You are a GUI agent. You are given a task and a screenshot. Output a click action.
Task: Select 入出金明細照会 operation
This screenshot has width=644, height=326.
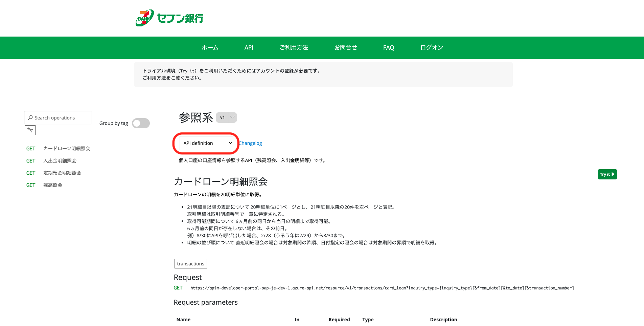tap(60, 161)
